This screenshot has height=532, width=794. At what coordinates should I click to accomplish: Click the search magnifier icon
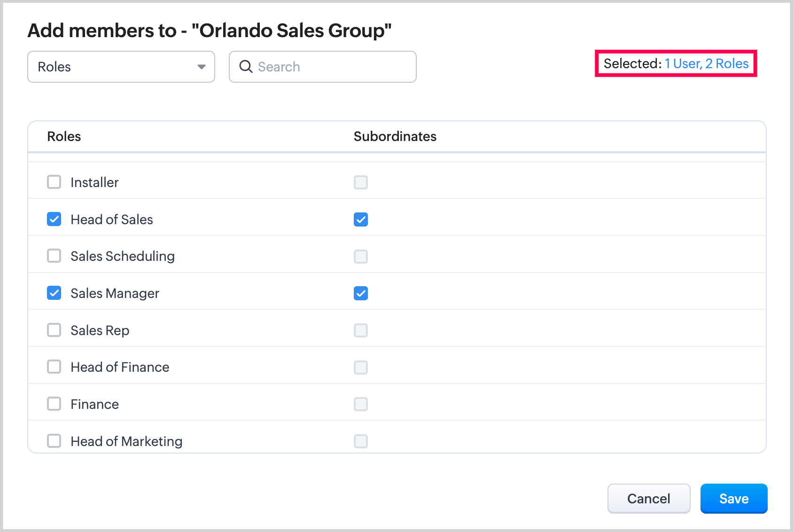[246, 67]
